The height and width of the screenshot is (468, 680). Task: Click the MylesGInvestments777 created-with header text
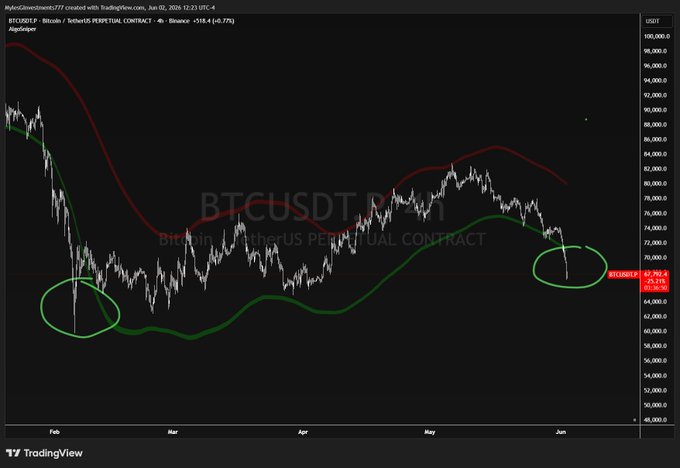tap(109, 7)
